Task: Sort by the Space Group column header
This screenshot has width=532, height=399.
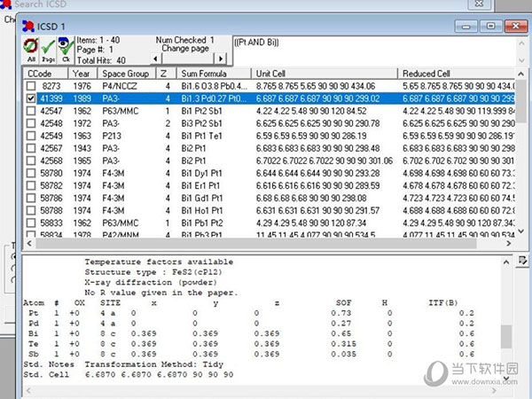Action: click(127, 74)
